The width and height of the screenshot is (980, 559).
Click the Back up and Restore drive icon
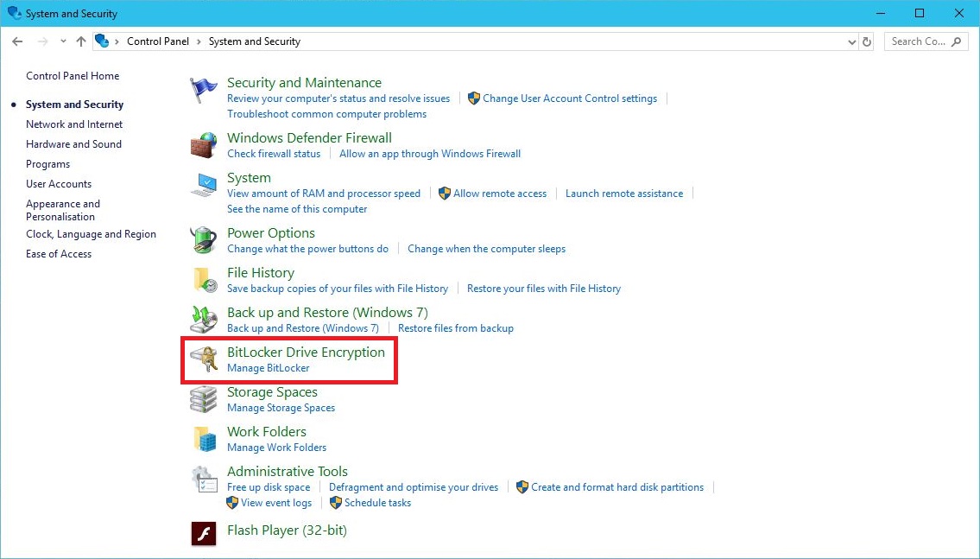(204, 320)
